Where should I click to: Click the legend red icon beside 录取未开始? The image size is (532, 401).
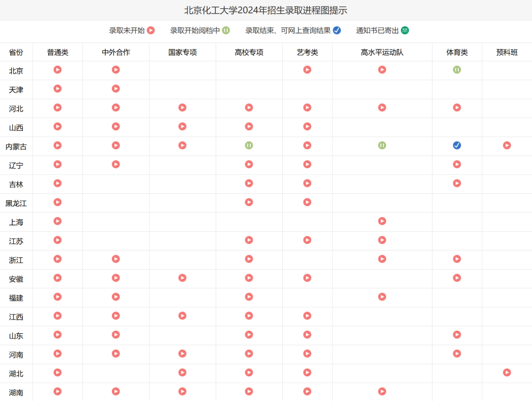click(x=151, y=31)
